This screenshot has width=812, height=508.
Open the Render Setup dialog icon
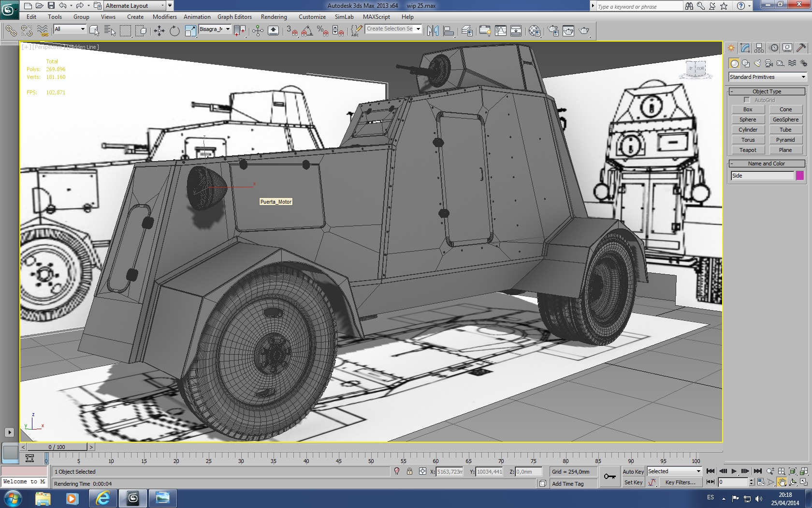point(553,31)
